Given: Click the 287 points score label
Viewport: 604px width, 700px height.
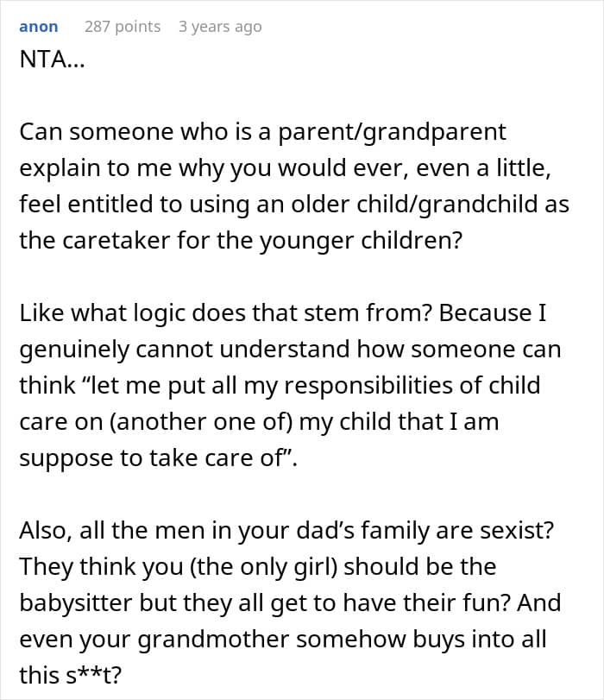Looking at the screenshot, I should click(123, 27).
